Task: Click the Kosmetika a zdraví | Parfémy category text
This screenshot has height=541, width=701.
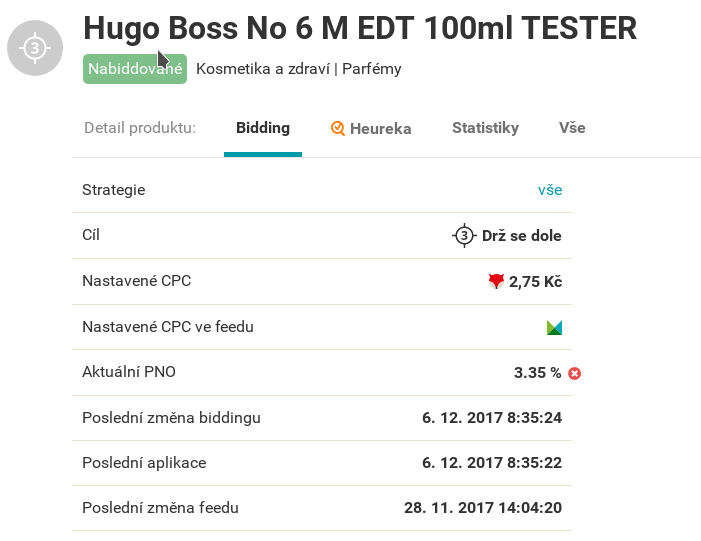Action: tap(299, 69)
